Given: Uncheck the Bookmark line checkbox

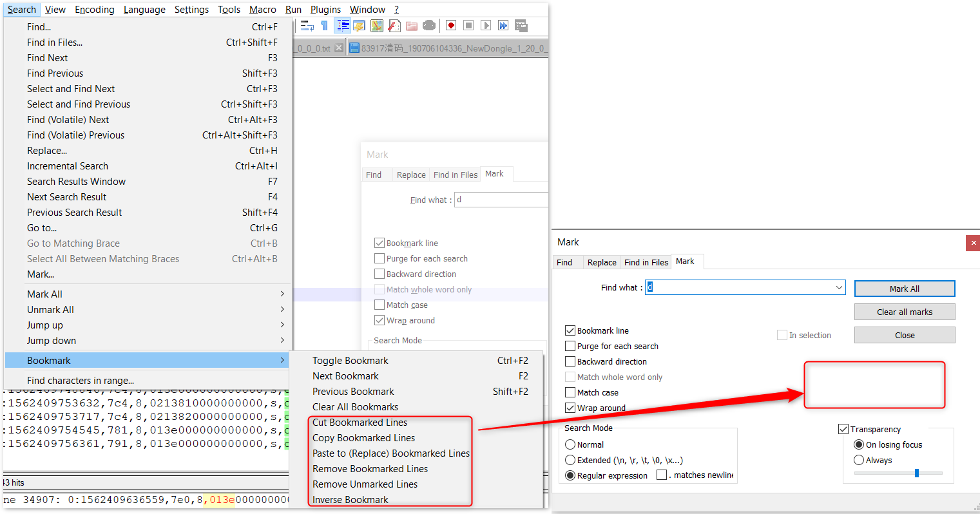Looking at the screenshot, I should pos(570,330).
